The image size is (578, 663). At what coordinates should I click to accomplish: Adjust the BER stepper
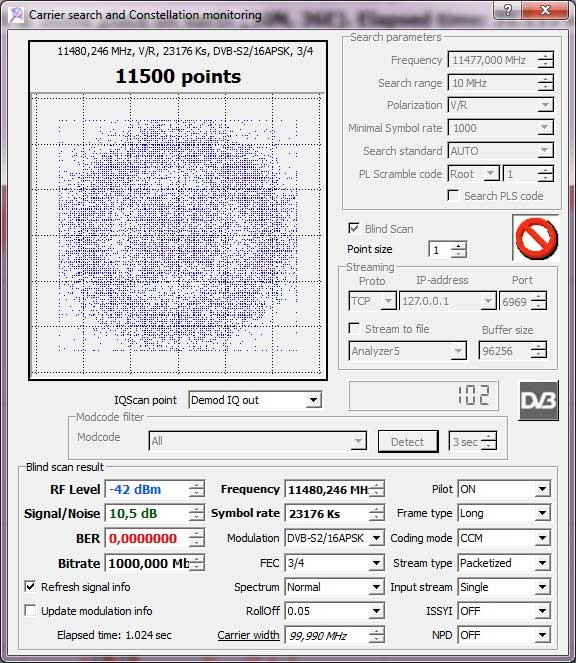click(x=196, y=538)
